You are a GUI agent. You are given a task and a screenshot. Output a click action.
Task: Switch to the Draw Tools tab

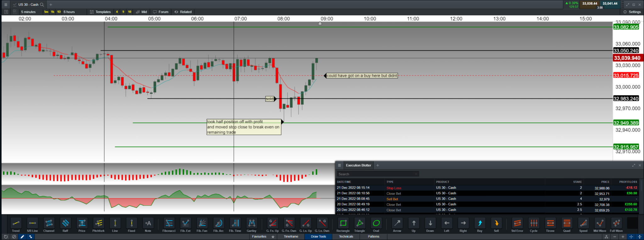coord(319,237)
